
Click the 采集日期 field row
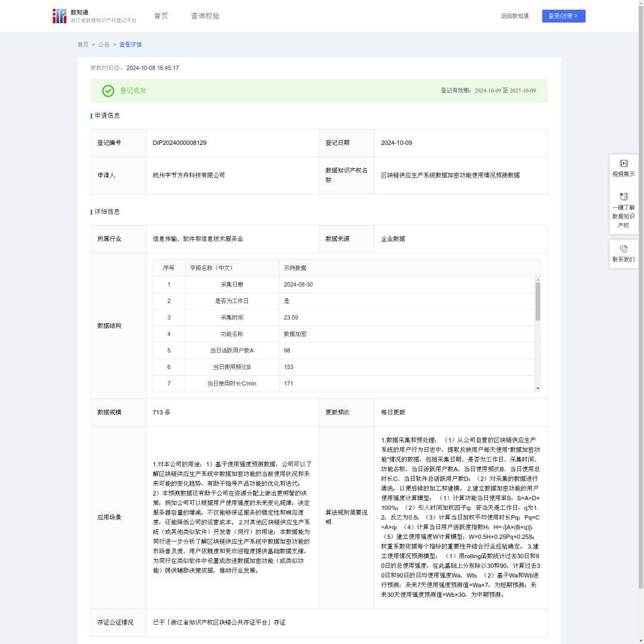(344, 284)
